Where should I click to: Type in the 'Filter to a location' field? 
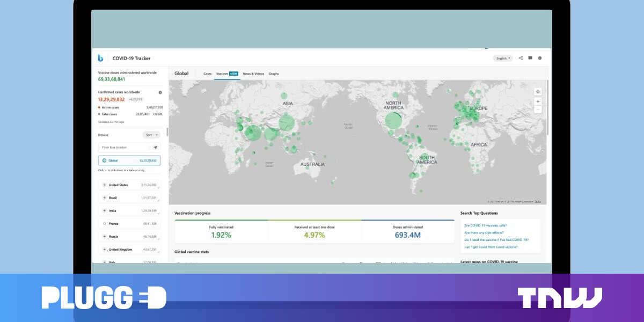(123, 147)
